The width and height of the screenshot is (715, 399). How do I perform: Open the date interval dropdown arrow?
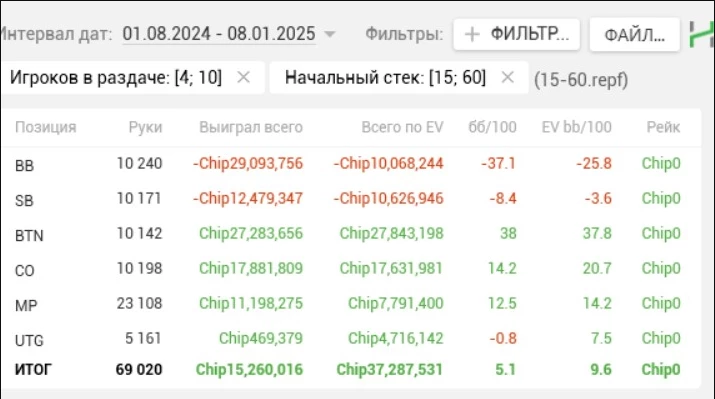(330, 34)
